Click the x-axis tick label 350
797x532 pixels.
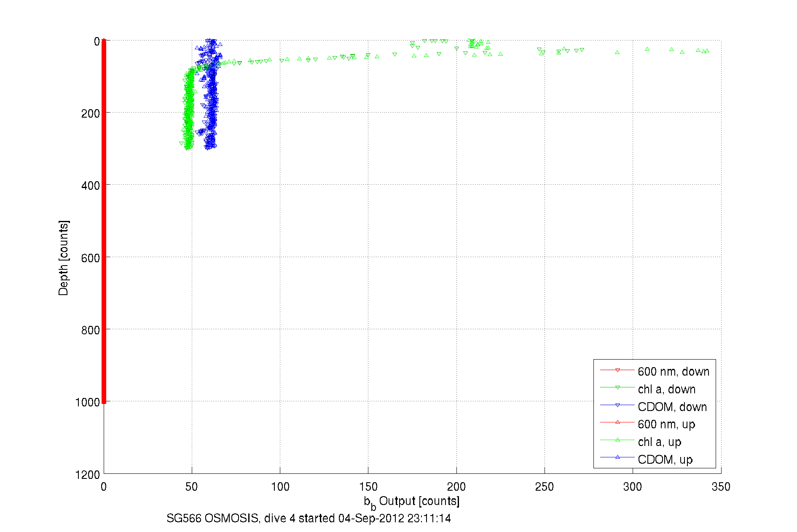tap(721, 487)
